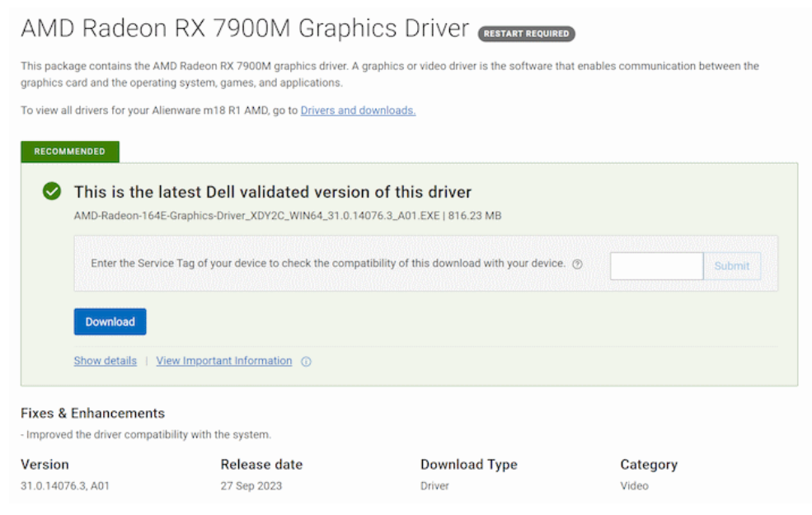Click the Service Tag help question icon
This screenshot has height=515, width=812.
point(577,264)
